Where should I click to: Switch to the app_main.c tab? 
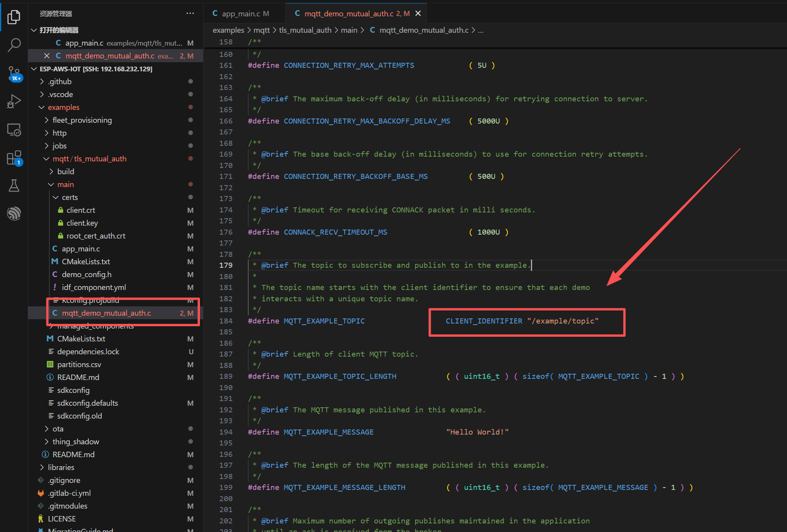point(241,14)
